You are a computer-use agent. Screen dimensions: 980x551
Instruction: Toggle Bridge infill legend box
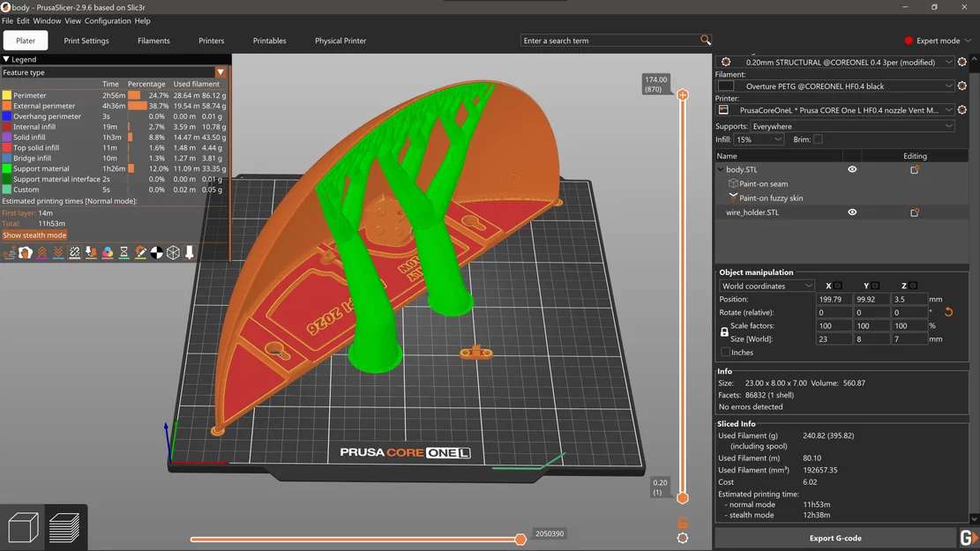coord(7,158)
